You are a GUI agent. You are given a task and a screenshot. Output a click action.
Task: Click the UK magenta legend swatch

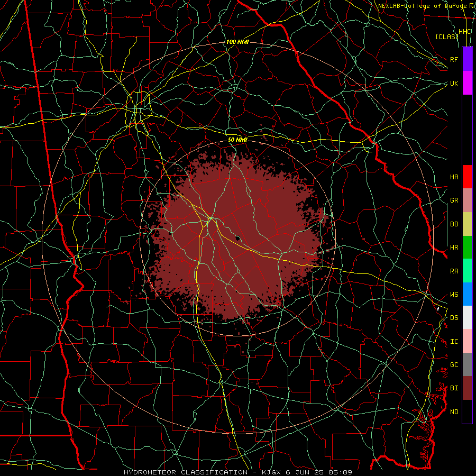coord(467,83)
